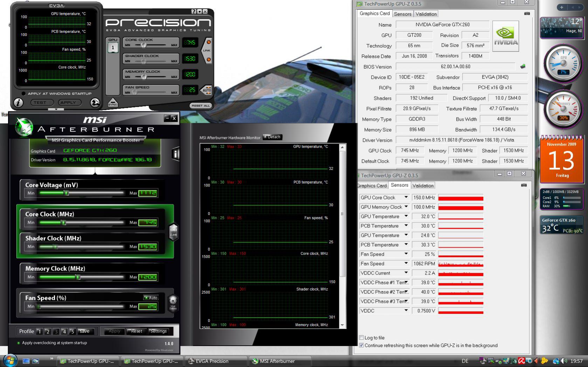Click the Show Desktop quick launch icon
Viewport: 588px width, 367px height.
point(26,361)
